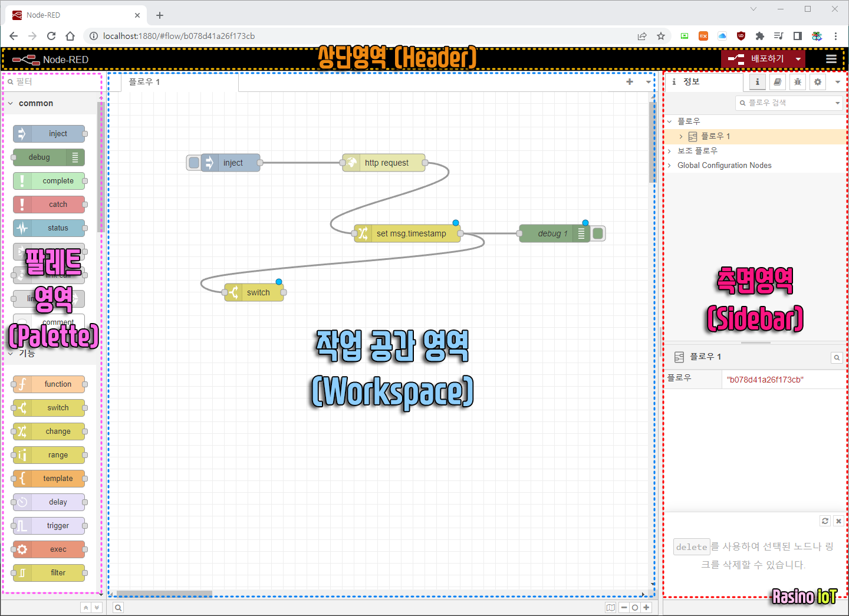This screenshot has height=616, width=849.
Task: Trigger the inject node button in workspace
Action: 193,163
